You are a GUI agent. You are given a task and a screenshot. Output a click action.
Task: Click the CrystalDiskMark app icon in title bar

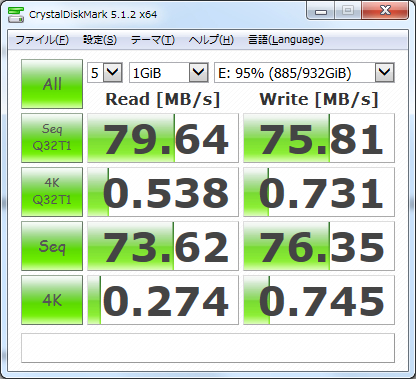[x=16, y=14]
